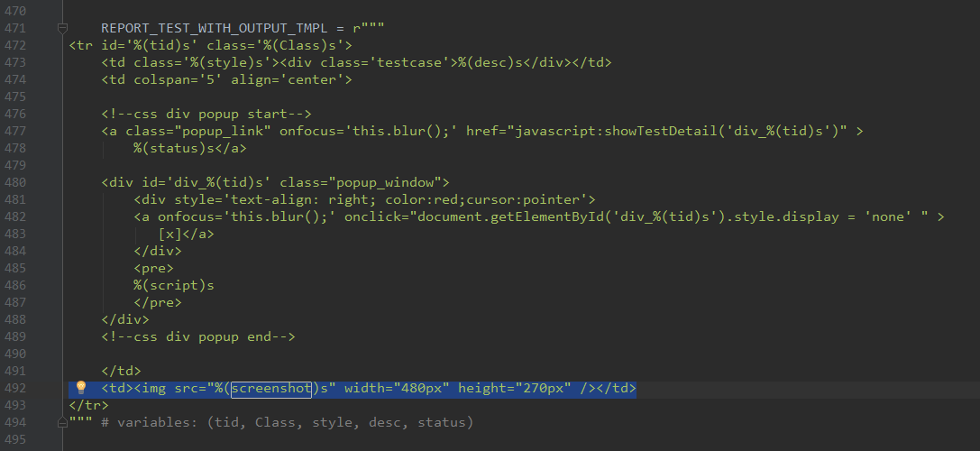Click the opening <pre> tag

click(154, 268)
